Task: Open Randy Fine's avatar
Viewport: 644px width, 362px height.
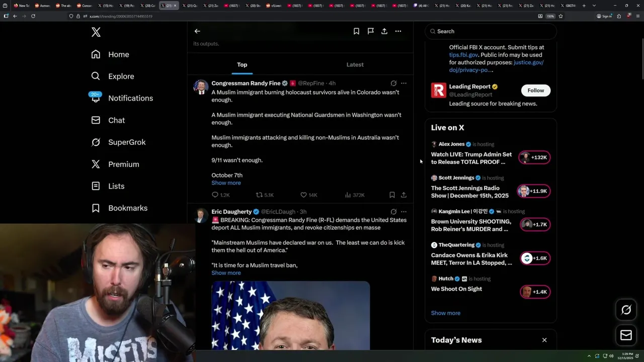Action: point(201,87)
